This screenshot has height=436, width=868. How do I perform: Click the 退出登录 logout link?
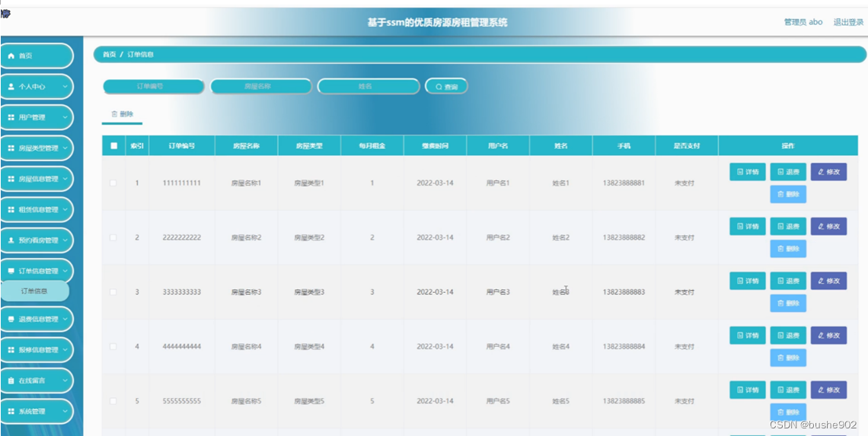coord(849,22)
